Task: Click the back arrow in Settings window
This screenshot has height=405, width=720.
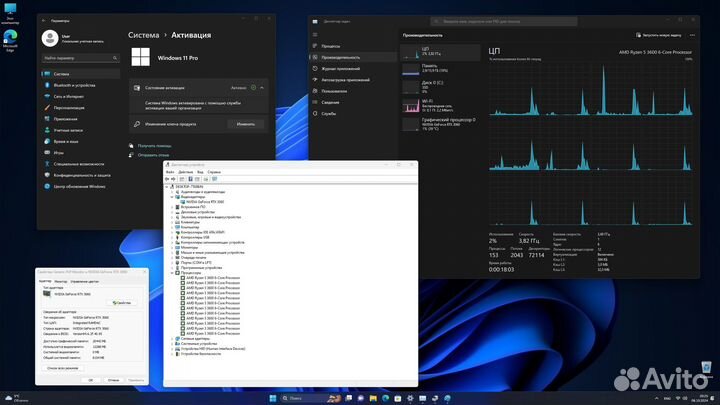Action: (x=44, y=21)
